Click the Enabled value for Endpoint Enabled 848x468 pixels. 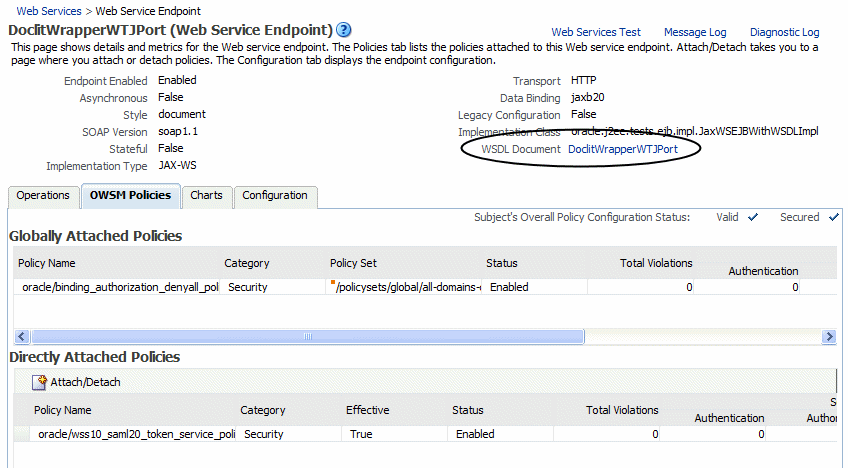pyautogui.click(x=177, y=80)
